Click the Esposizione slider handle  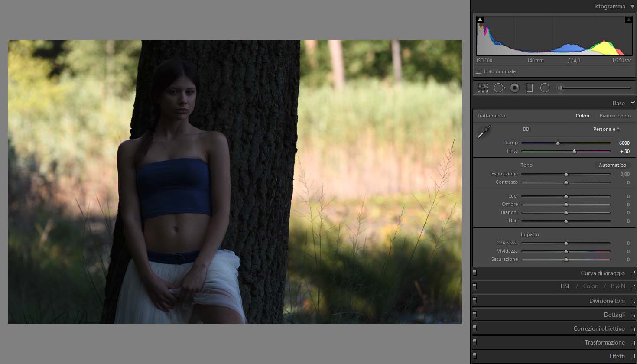tap(566, 174)
